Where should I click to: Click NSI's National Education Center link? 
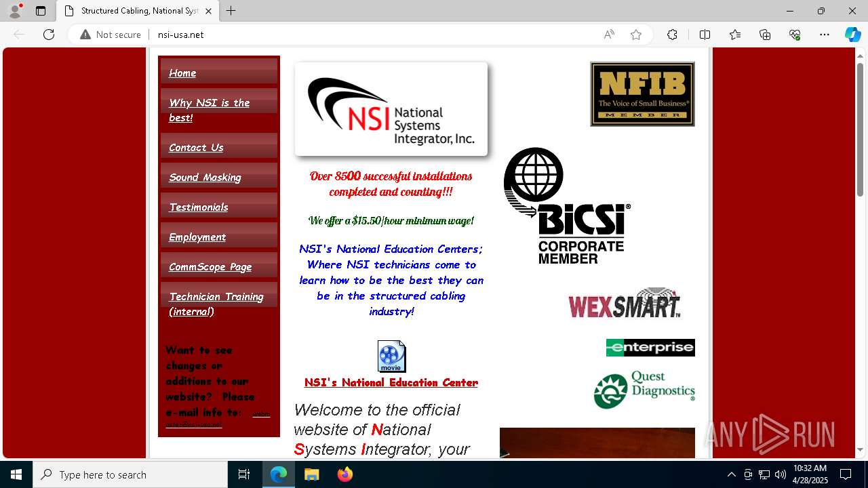pos(391,382)
